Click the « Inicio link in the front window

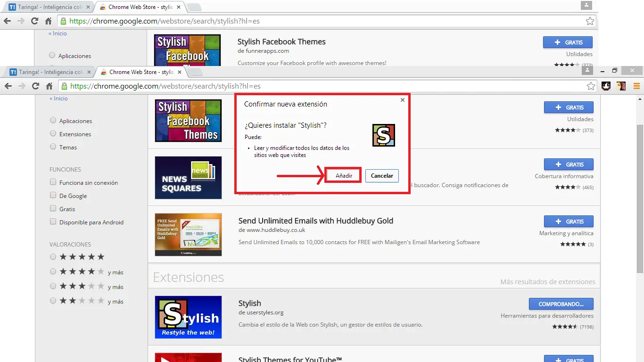(x=58, y=99)
